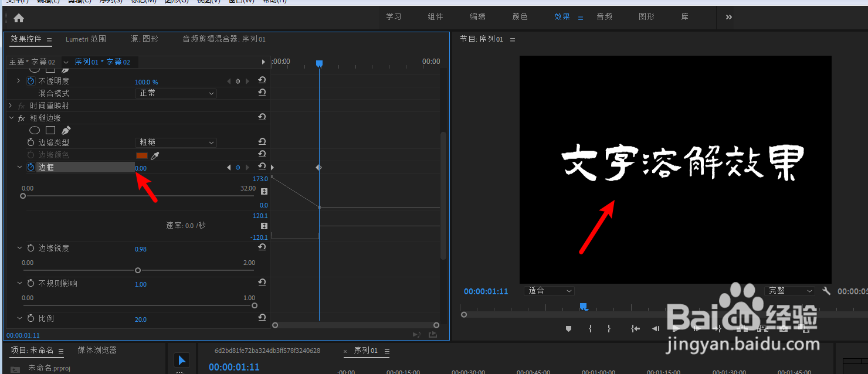Toggle the fx switch for 粗糙边缘
The width and height of the screenshot is (868, 374).
point(22,118)
